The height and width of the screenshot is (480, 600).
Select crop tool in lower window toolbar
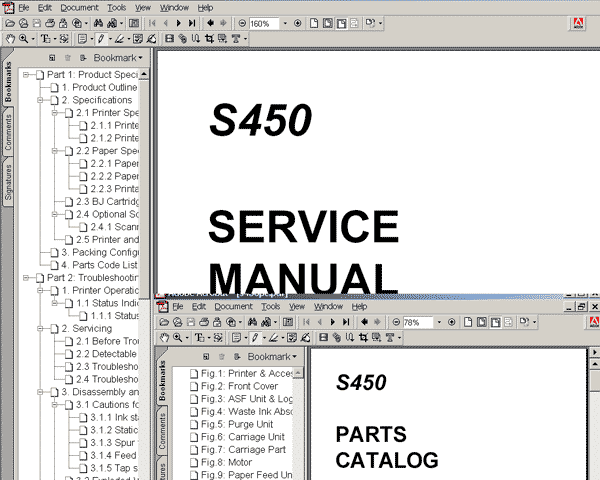(x=362, y=339)
